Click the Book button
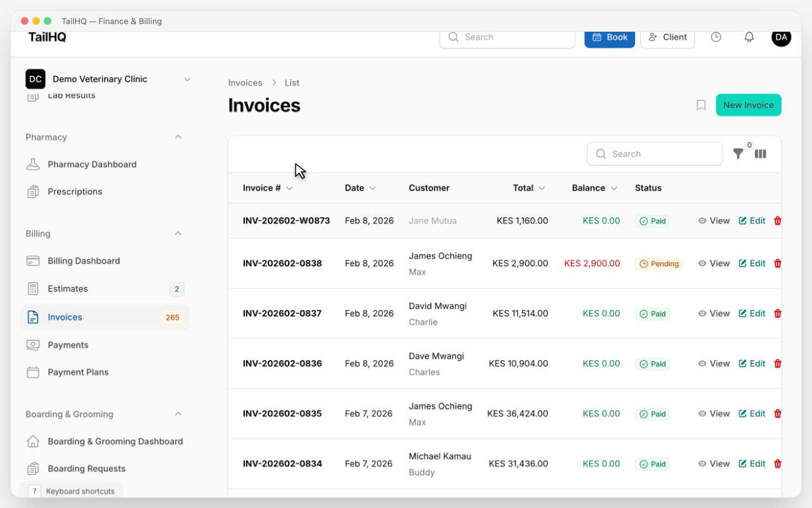812x508 pixels. (609, 37)
